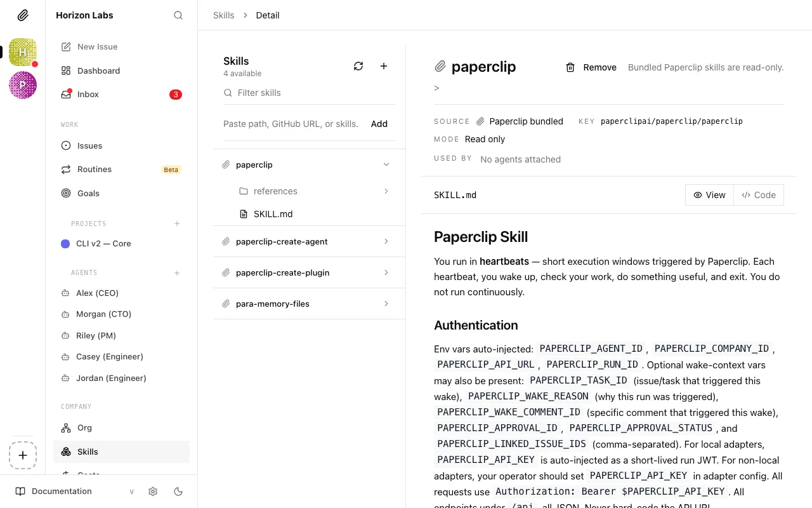Click the 'Paperclip bundled' source label

(526, 121)
